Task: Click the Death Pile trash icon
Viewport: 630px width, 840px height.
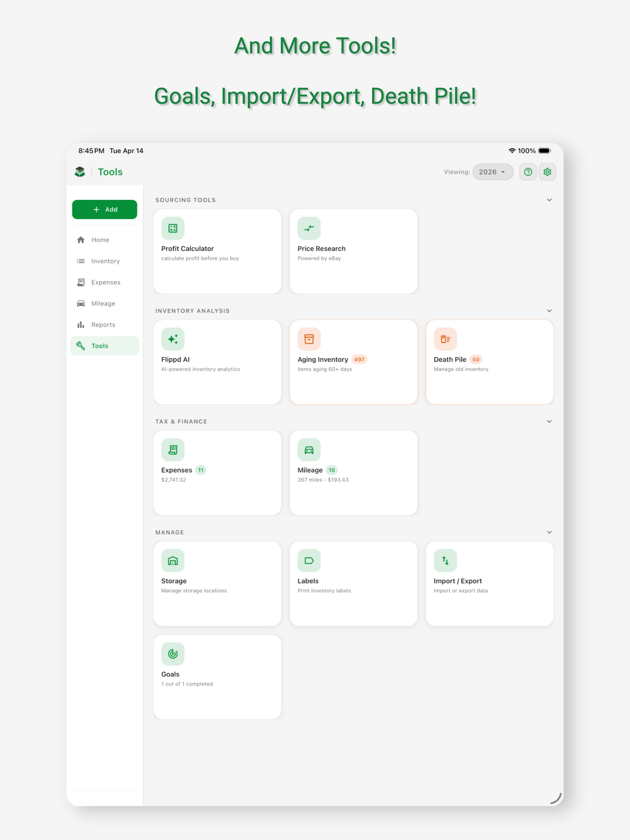Action: [445, 339]
